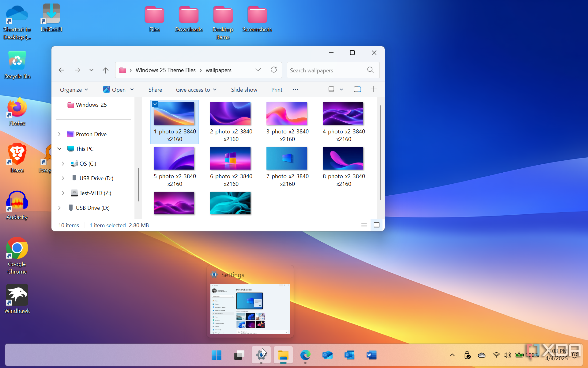Click Windows 25 Theme Files breadcrumb
The height and width of the screenshot is (368, 588).
click(x=166, y=70)
